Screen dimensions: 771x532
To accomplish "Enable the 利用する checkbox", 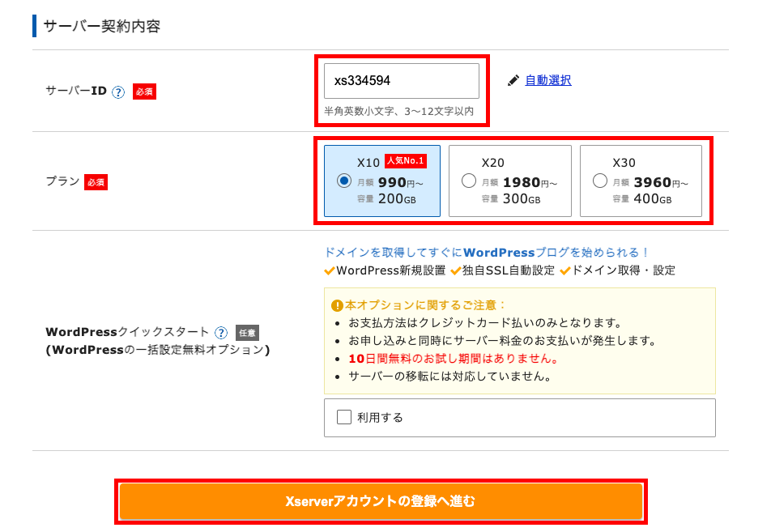I will (344, 417).
